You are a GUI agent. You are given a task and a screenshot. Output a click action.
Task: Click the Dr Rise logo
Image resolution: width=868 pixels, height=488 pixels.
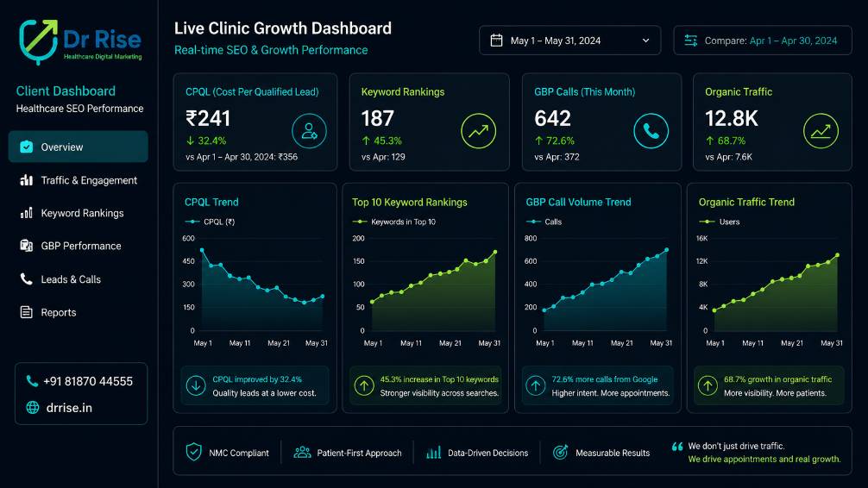point(80,41)
